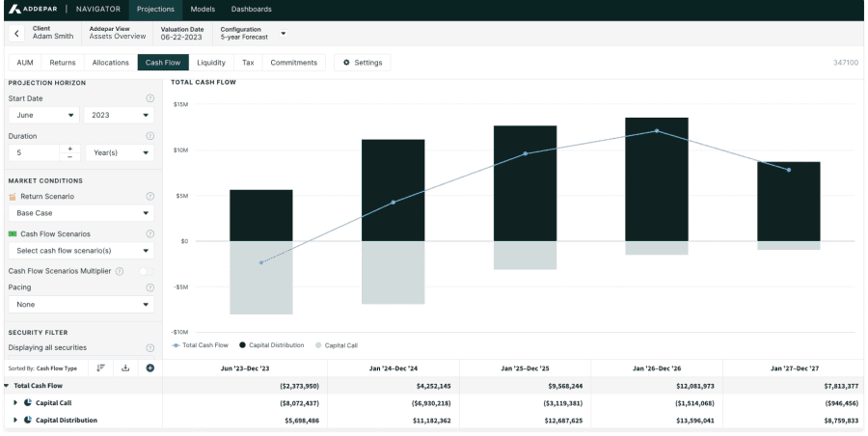Open help icon beside Start Date

click(149, 98)
